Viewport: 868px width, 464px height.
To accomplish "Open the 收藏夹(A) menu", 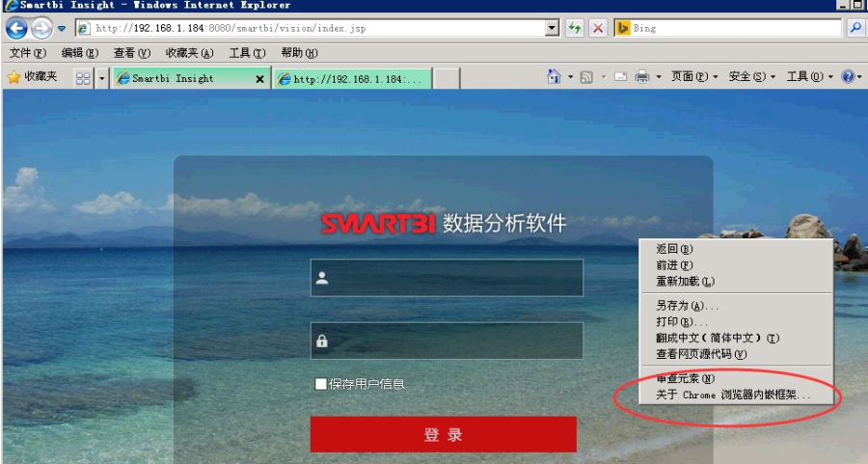I will click(189, 53).
